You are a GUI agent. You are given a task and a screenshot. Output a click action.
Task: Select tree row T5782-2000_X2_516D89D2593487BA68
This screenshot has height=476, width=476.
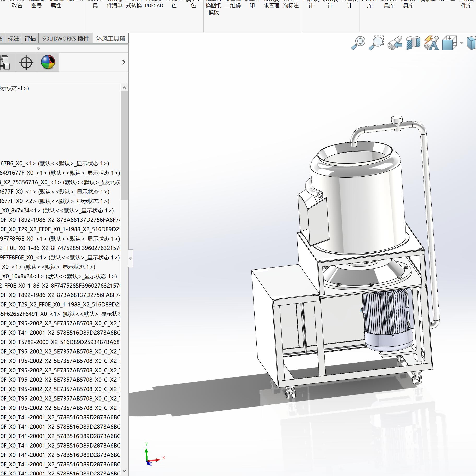60,342
